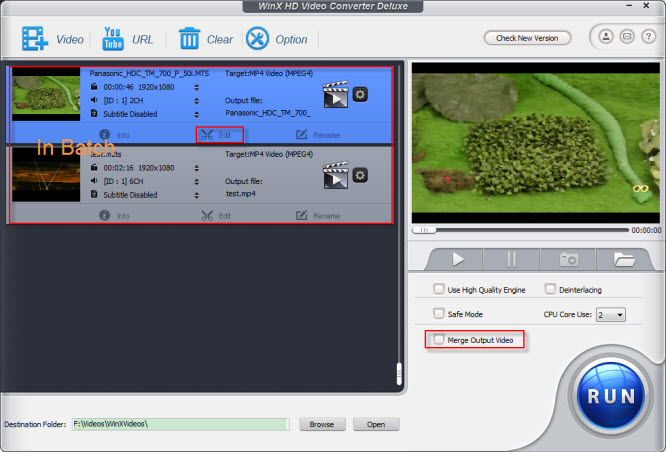Screen dimensions: 666x452
Task: Clear the video list with trash icon
Action: pyautogui.click(x=206, y=39)
